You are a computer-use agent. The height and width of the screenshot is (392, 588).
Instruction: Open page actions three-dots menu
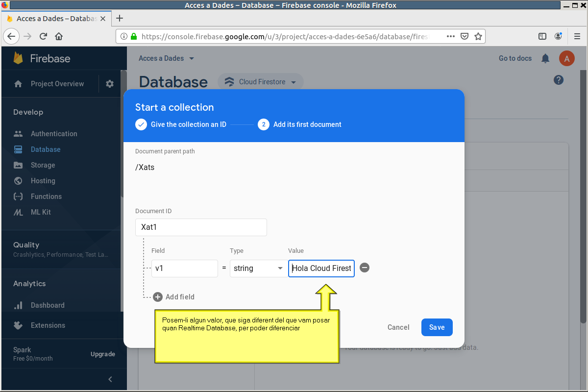(451, 36)
